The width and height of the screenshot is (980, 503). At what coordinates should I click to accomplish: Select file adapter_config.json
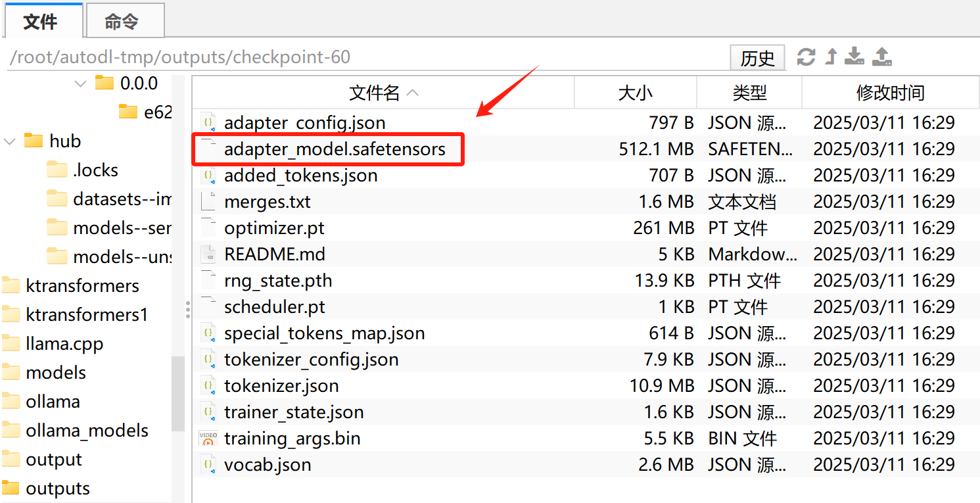(x=305, y=122)
